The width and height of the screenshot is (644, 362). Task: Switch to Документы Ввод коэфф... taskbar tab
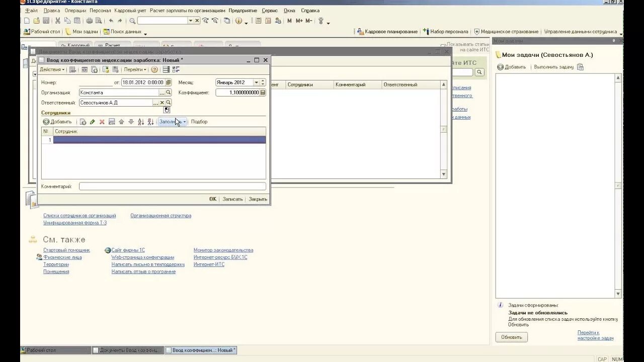(128, 350)
